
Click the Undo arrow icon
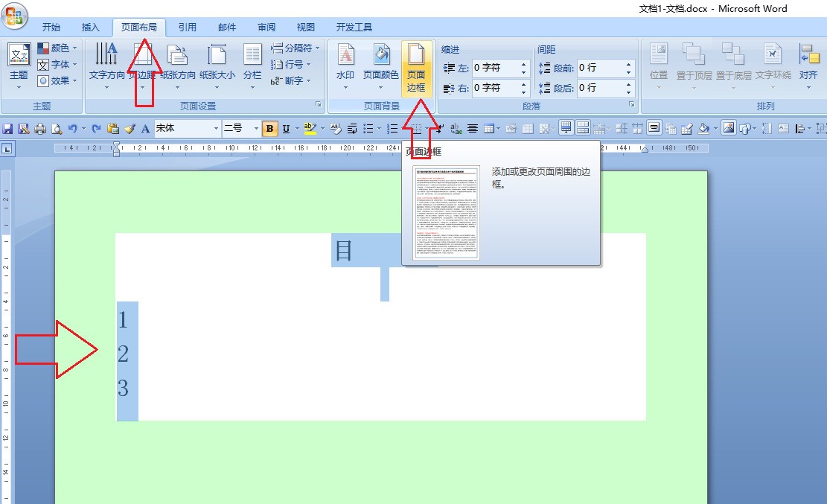coord(72,128)
